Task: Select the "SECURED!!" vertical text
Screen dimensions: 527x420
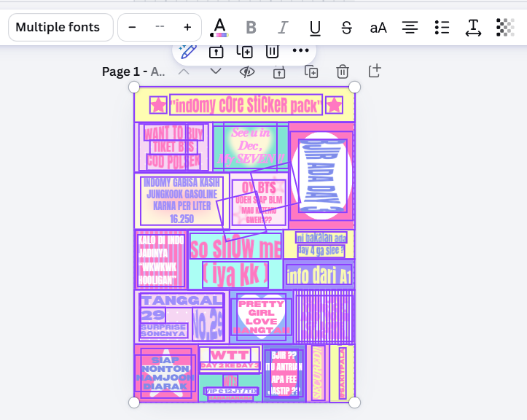Action: tap(318, 373)
